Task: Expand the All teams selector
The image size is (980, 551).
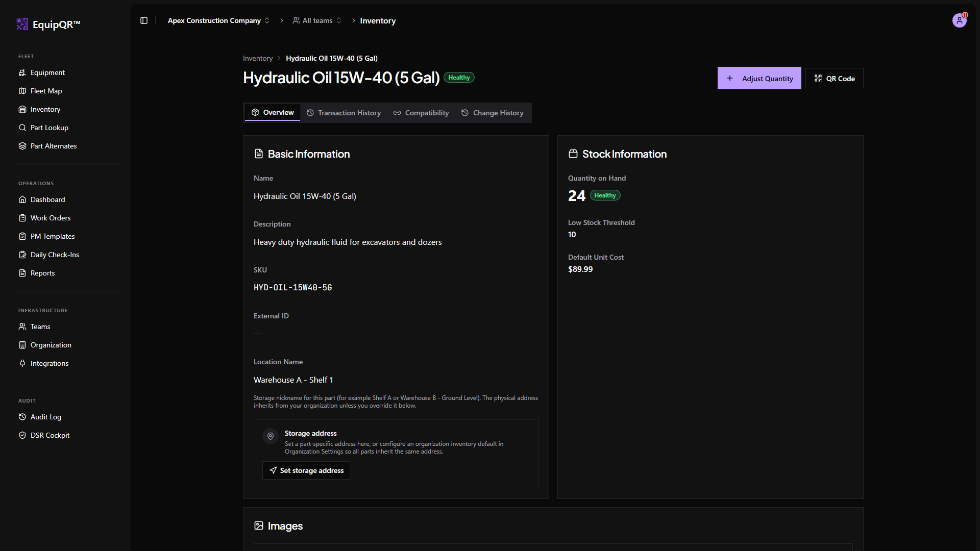Action: click(x=317, y=20)
